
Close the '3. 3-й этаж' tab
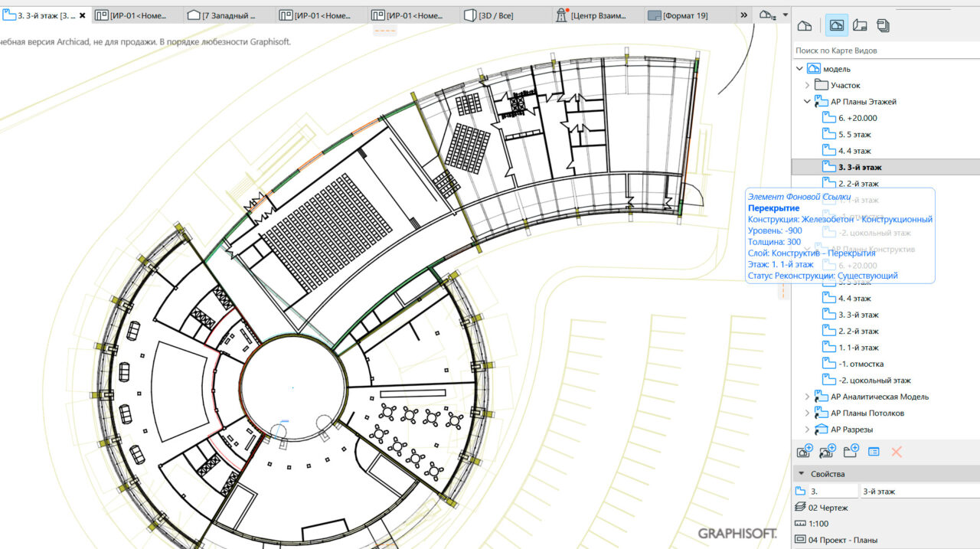83,15
